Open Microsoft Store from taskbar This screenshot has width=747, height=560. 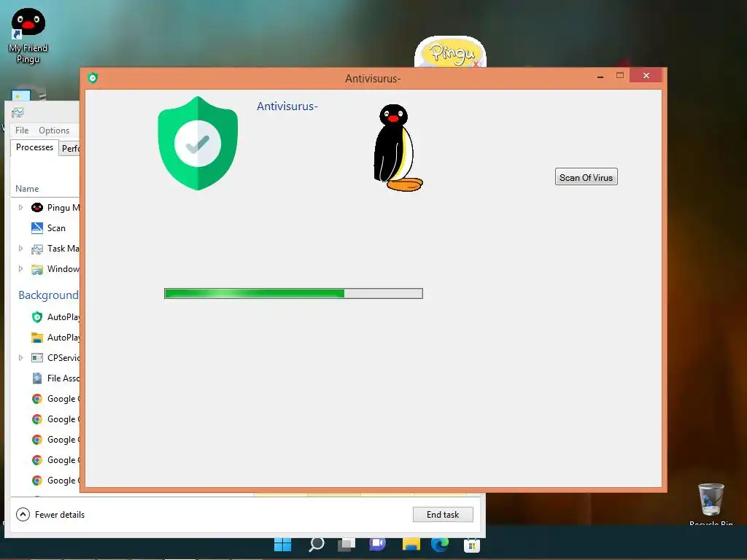[x=472, y=545]
